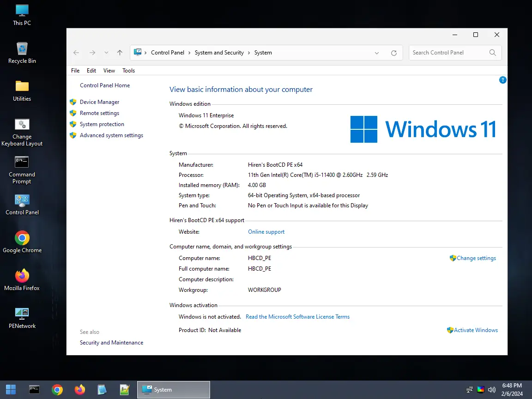Open the Utilities folder on desktop
Image resolution: width=532 pixels, height=399 pixels.
22,91
